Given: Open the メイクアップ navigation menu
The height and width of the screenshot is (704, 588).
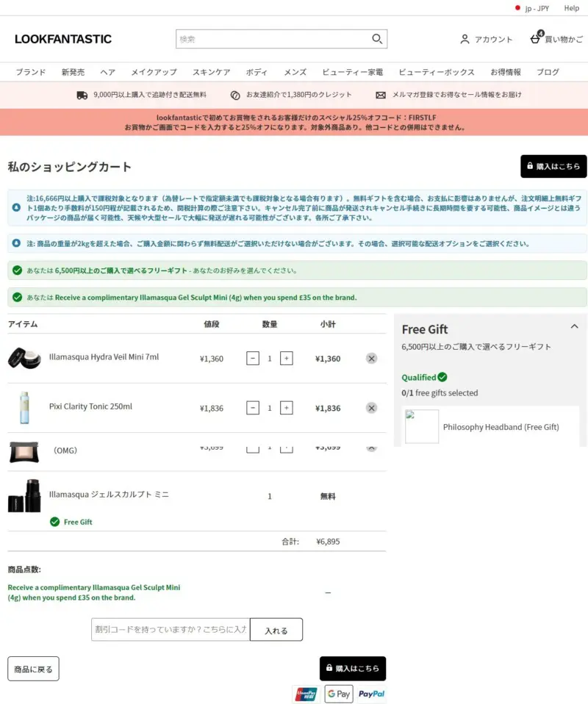Looking at the screenshot, I should point(153,71).
